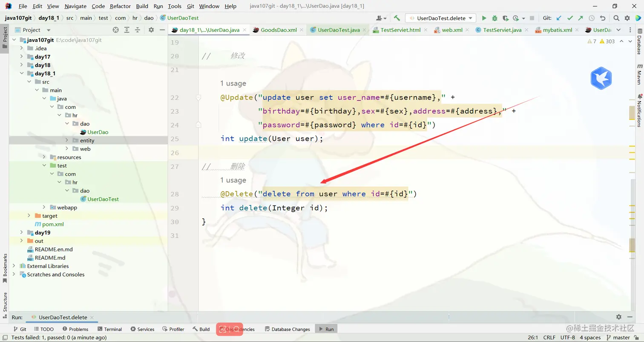Open the Project view mode dropdown

coord(48,30)
